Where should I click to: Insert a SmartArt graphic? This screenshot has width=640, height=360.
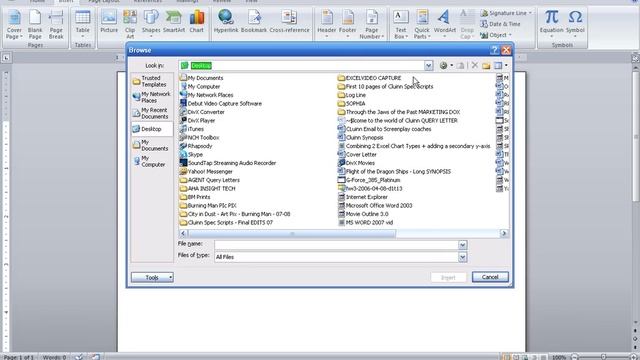point(174,22)
